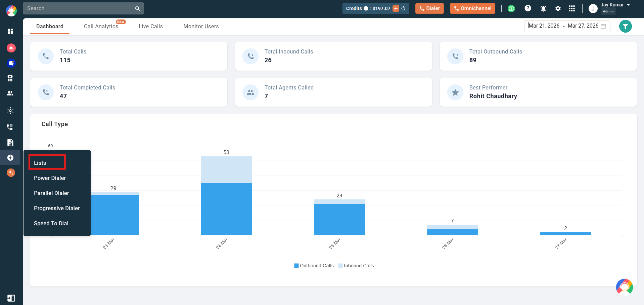Click the Total Outbound Calls card
The image size is (644, 305).
(538, 56)
